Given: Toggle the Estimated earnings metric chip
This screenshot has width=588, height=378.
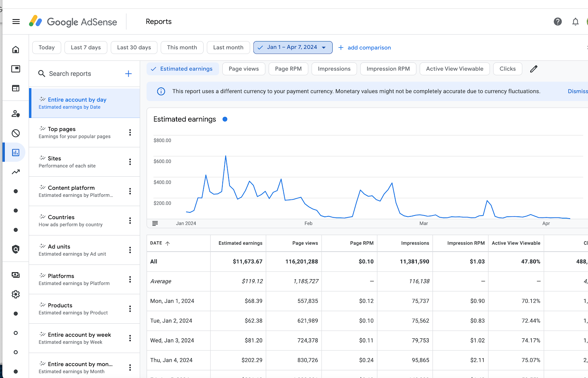Looking at the screenshot, I should tap(183, 69).
